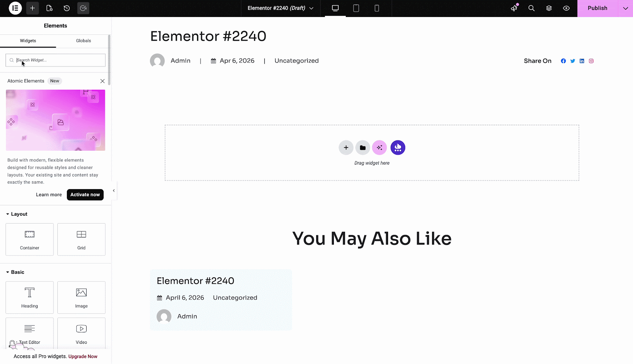Switch to Mobile responsive view
Viewport: 633px width, 364px height.
[376, 8]
